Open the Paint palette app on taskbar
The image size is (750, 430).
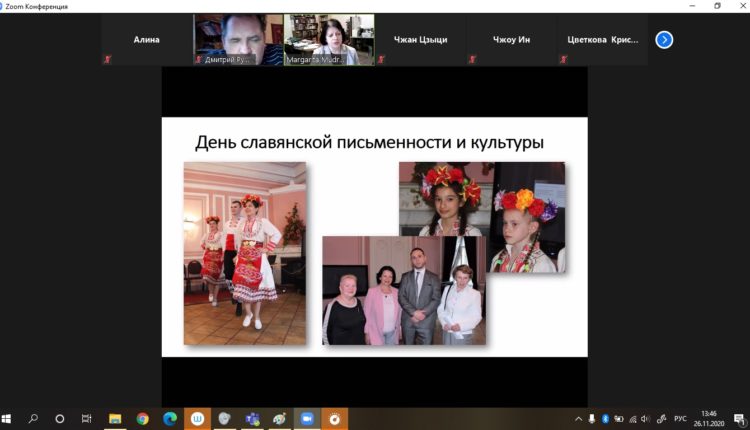point(279,419)
